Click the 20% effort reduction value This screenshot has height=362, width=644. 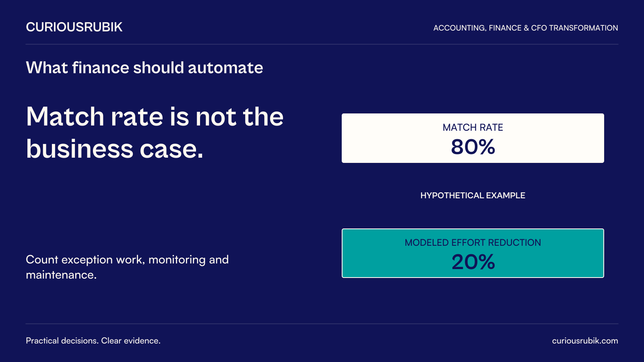[x=473, y=262]
